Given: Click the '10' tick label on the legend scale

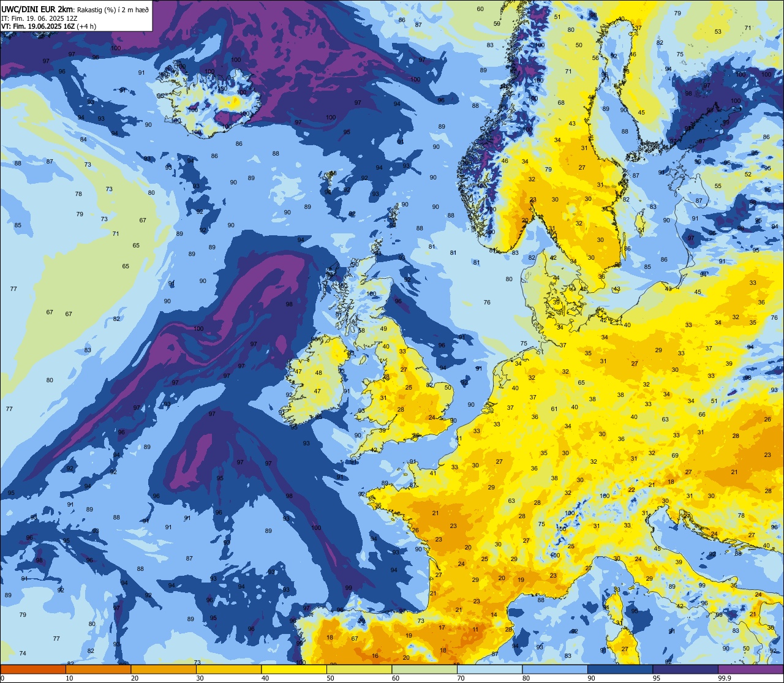Looking at the screenshot, I should coord(69,678).
